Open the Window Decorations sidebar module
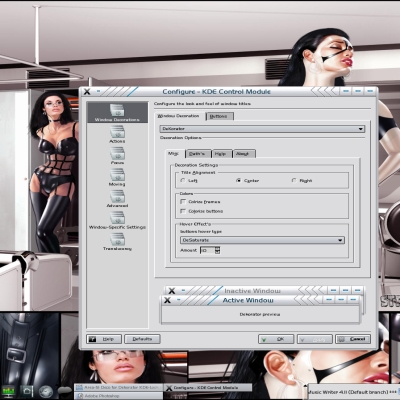The image size is (400, 400). 117,112
